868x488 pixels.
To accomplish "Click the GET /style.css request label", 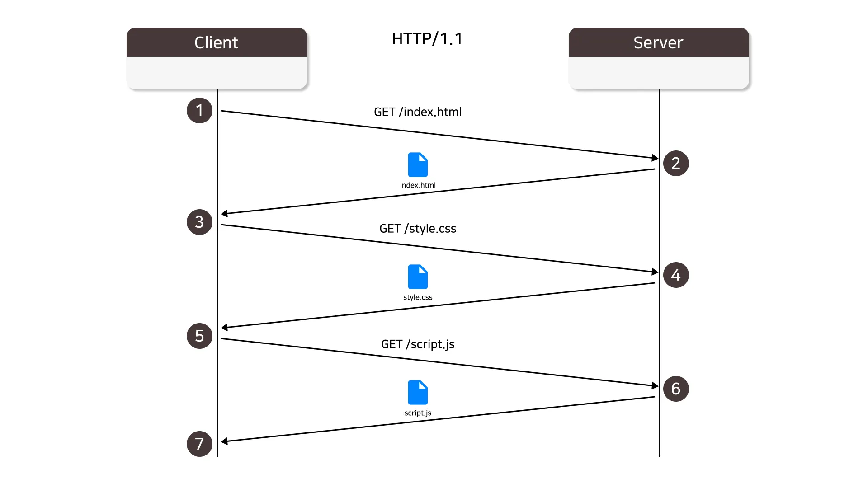I will click(418, 229).
